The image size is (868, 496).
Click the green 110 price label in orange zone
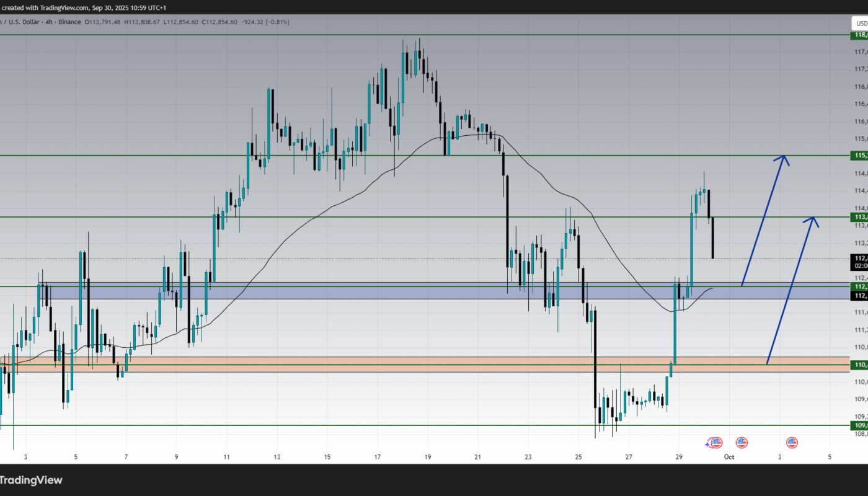coord(860,365)
